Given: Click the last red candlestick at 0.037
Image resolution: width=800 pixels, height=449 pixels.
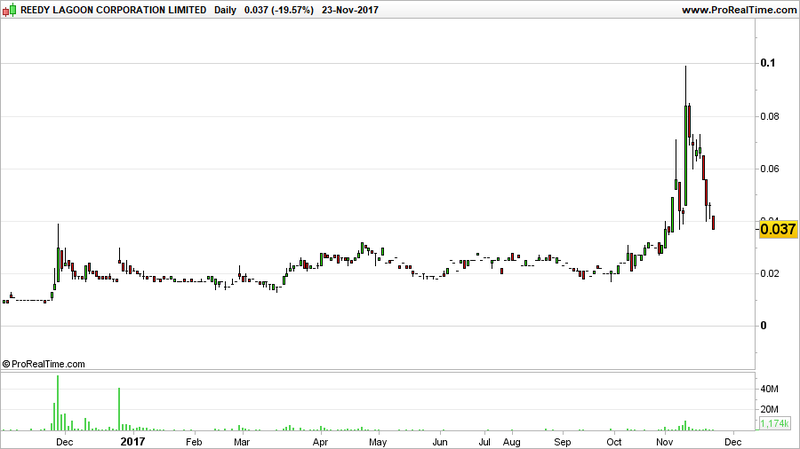Looking at the screenshot, I should click(713, 222).
